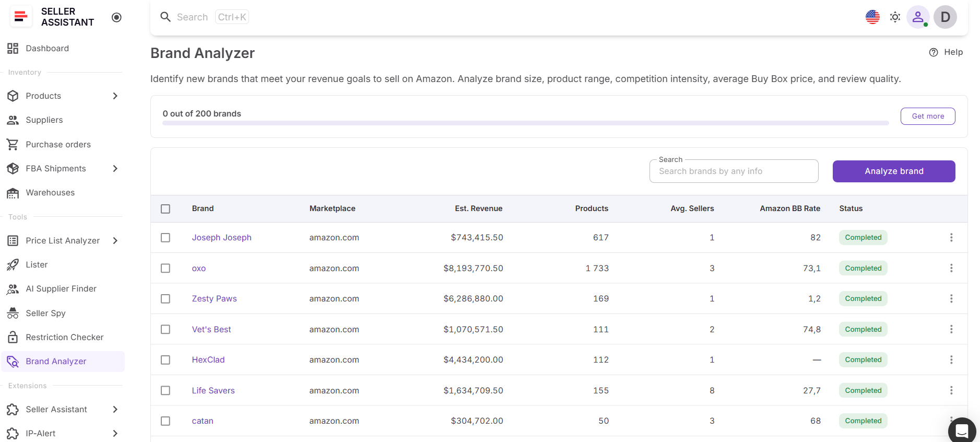Screen dimensions: 980x442
Task: Click the Seller Assistant logo icon
Action: (21, 17)
